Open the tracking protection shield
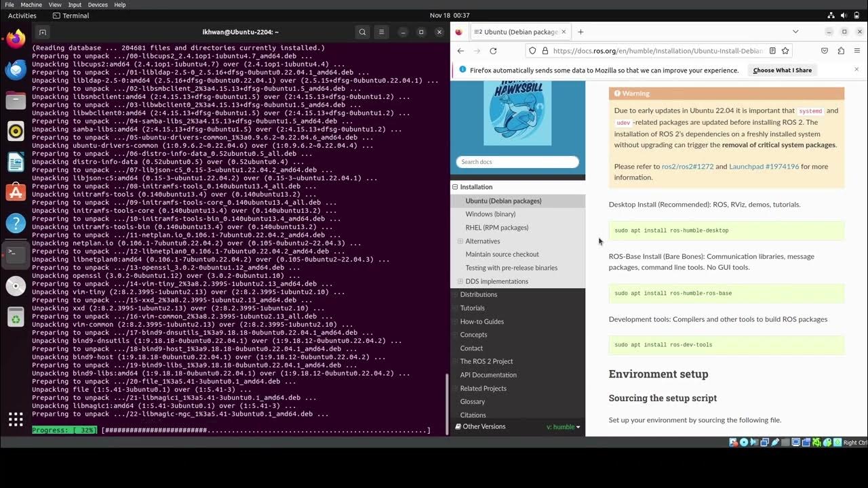 (x=532, y=51)
